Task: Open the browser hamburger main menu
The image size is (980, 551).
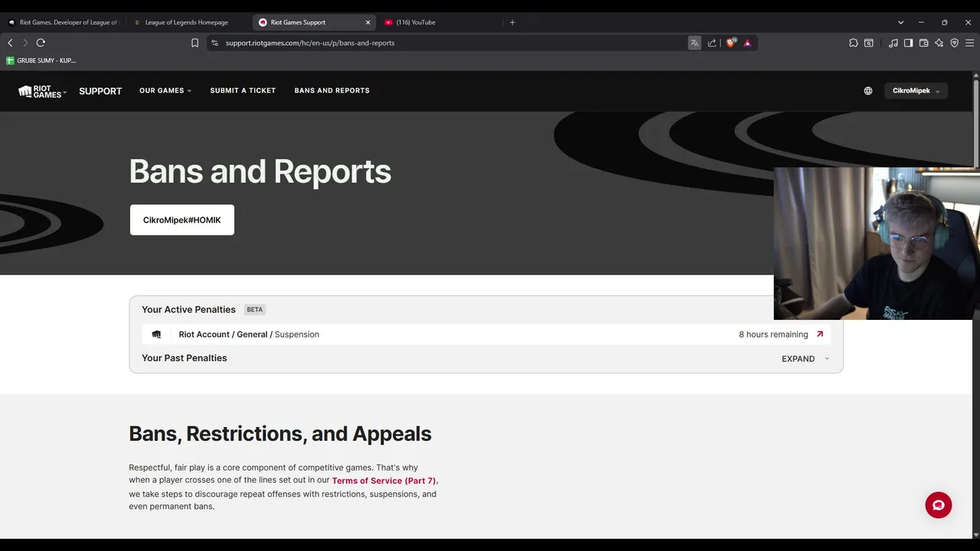Action: pos(969,43)
